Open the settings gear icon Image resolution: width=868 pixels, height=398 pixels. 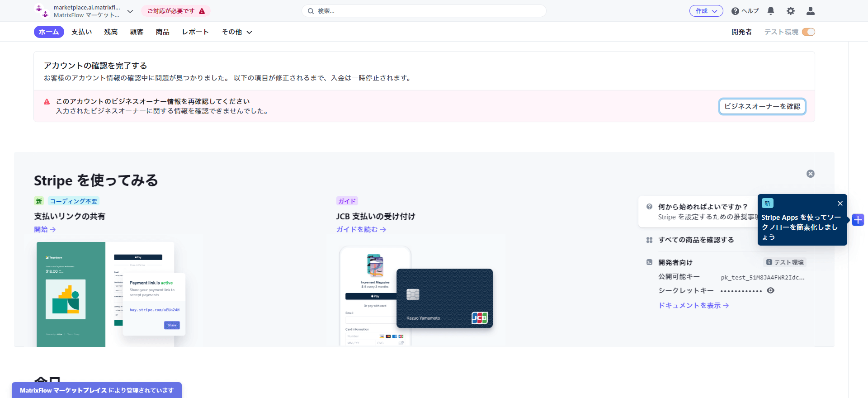[x=790, y=11]
